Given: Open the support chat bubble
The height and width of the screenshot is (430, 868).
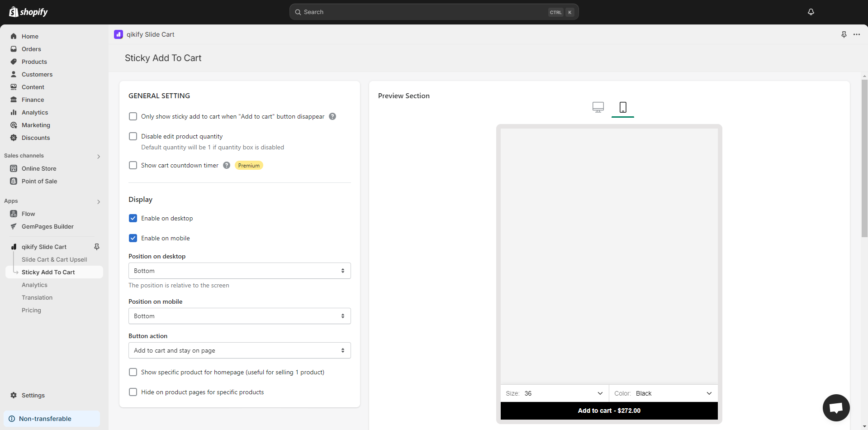Looking at the screenshot, I should pos(835,407).
